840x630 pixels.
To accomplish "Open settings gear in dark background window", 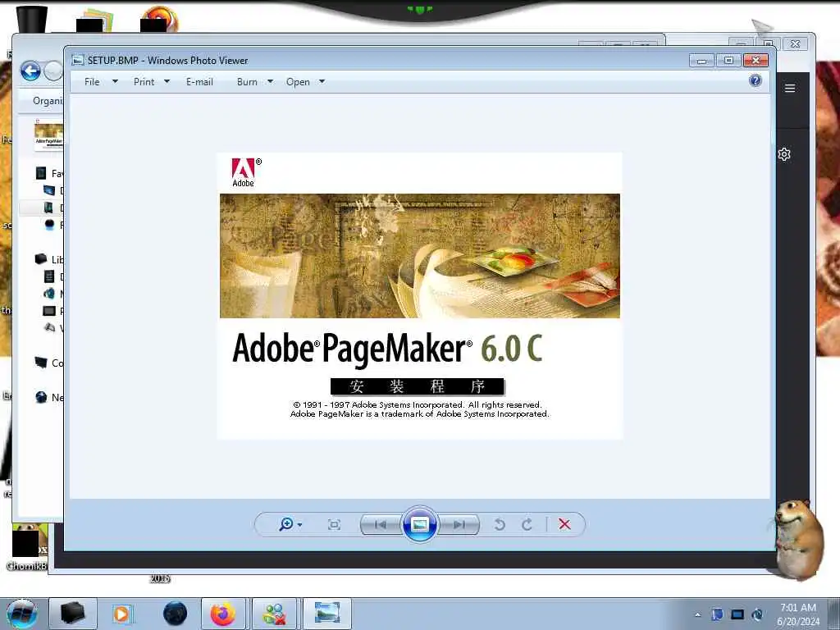I will (x=784, y=154).
